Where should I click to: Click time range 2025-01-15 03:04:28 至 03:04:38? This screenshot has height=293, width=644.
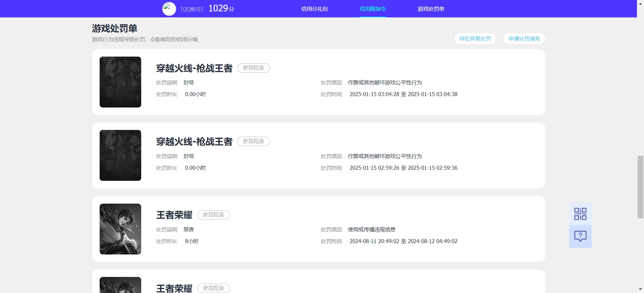(404, 94)
